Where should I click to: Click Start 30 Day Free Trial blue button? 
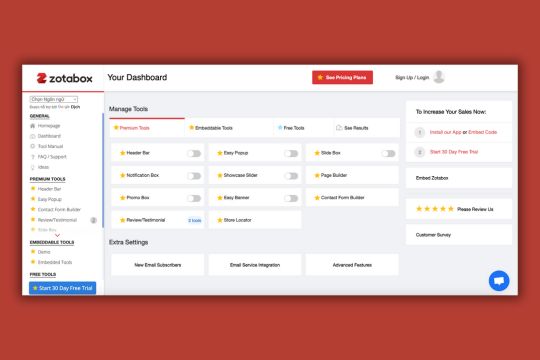click(x=63, y=288)
